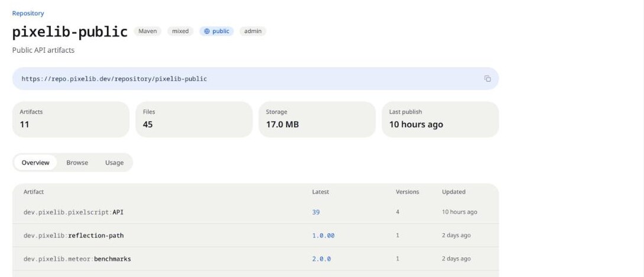
Task: Switch to the Overview tab
Action: [35, 163]
